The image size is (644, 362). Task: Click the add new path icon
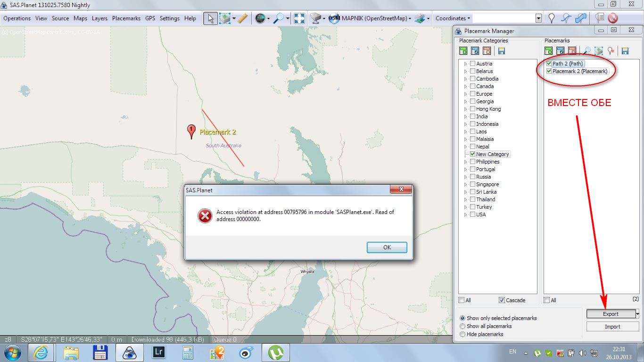(566, 18)
